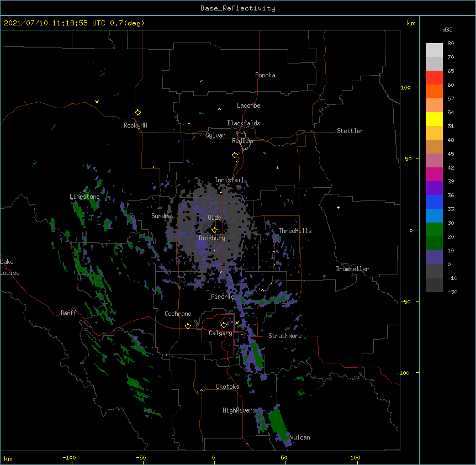Image resolution: width=476 pixels, height=465 pixels.
Task: Click the Stettler label
Action: coord(350,131)
